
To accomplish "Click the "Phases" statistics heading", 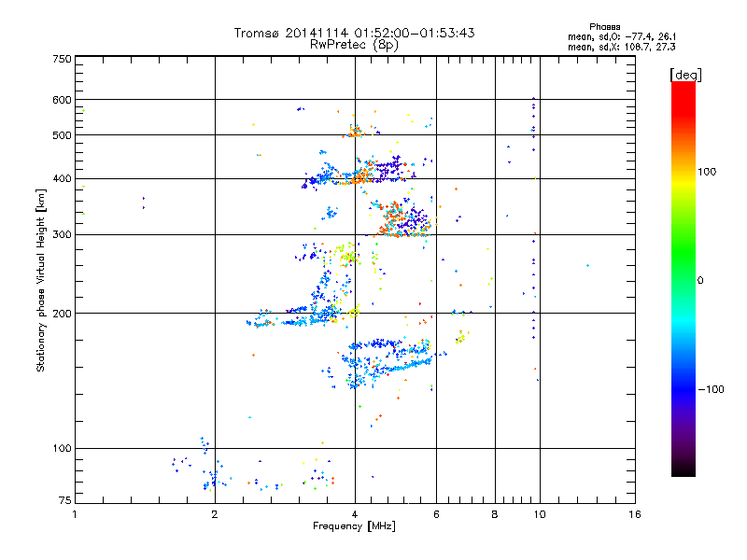I will click(604, 27).
